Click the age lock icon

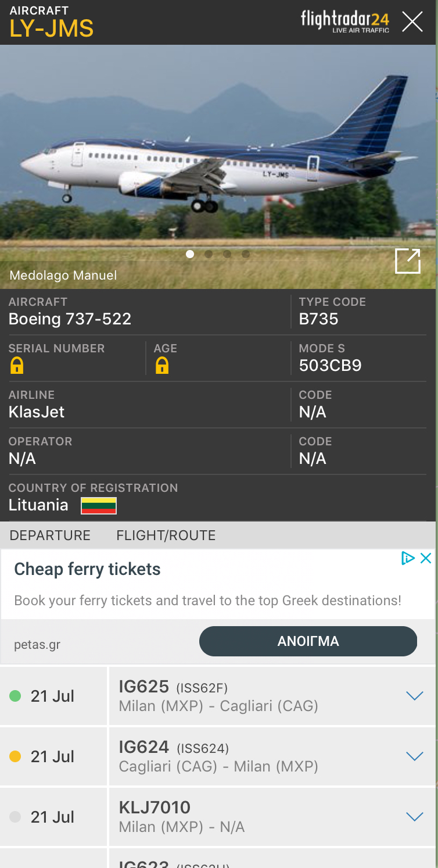click(162, 366)
